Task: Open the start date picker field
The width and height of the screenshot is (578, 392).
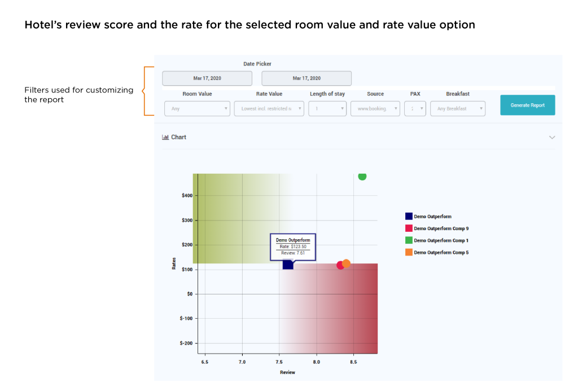Action: pos(207,78)
